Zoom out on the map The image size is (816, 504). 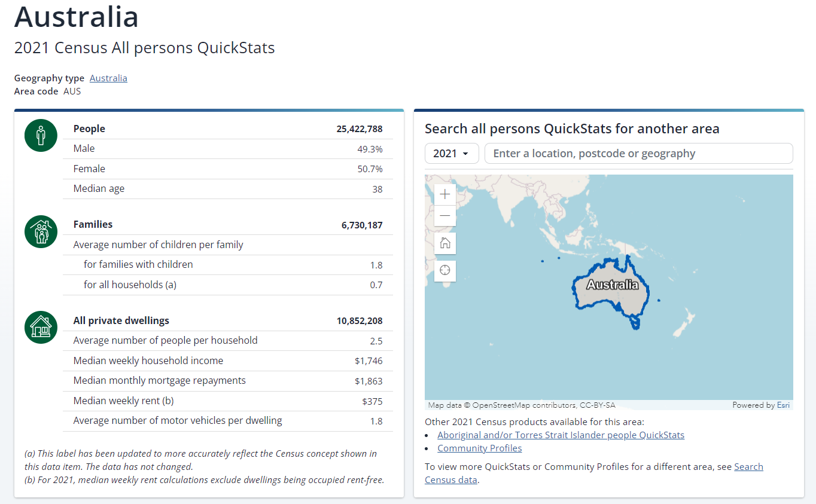(444, 215)
